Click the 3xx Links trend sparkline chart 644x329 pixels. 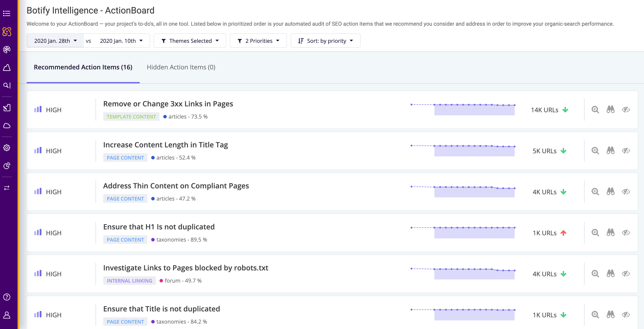[x=463, y=109]
